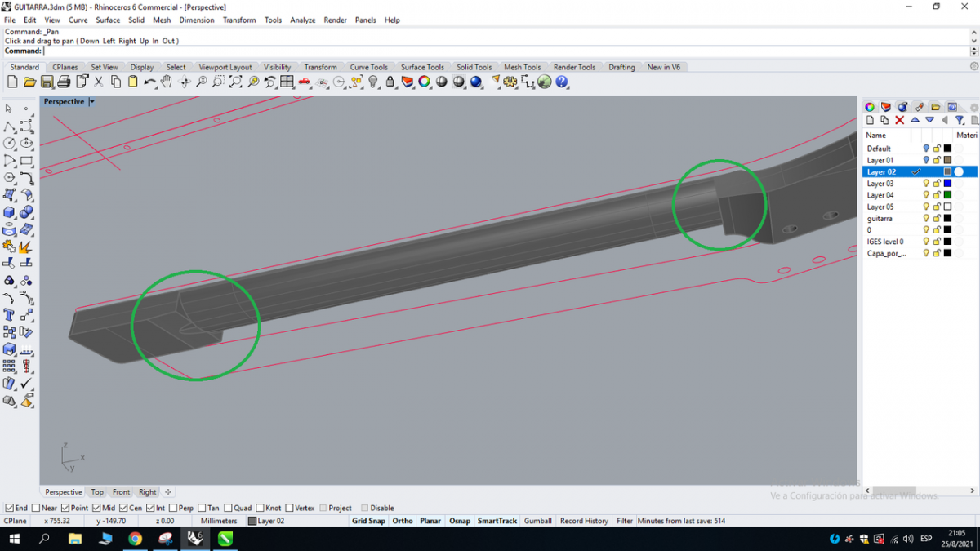Click the Gumball status bar button
This screenshot has width=980, height=551.
(x=537, y=521)
